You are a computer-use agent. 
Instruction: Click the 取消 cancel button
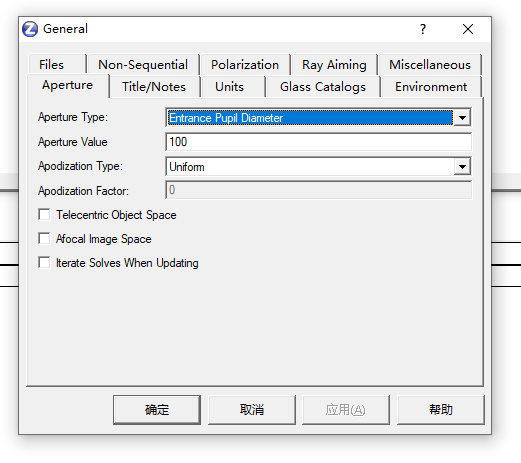tap(252, 410)
